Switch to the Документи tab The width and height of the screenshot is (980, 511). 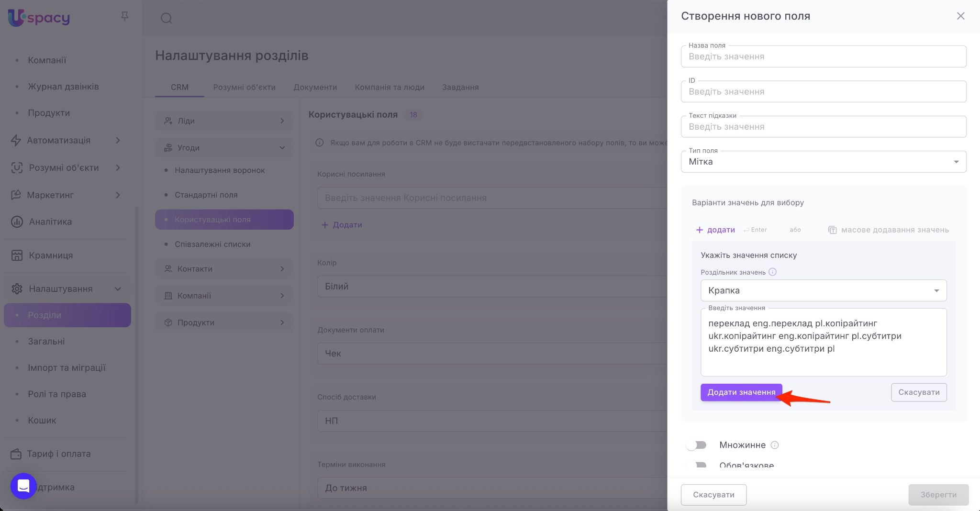click(315, 87)
